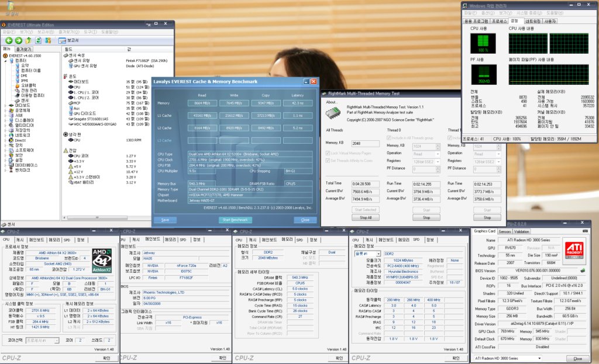Open EVEREST 도구 menu
Screen dimensions: 599x364
(x=90, y=32)
